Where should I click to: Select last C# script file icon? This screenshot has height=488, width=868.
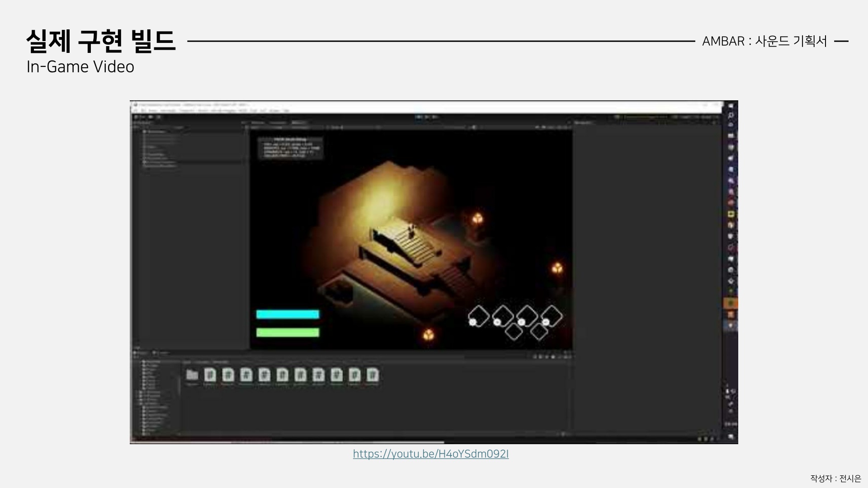pos(373,375)
